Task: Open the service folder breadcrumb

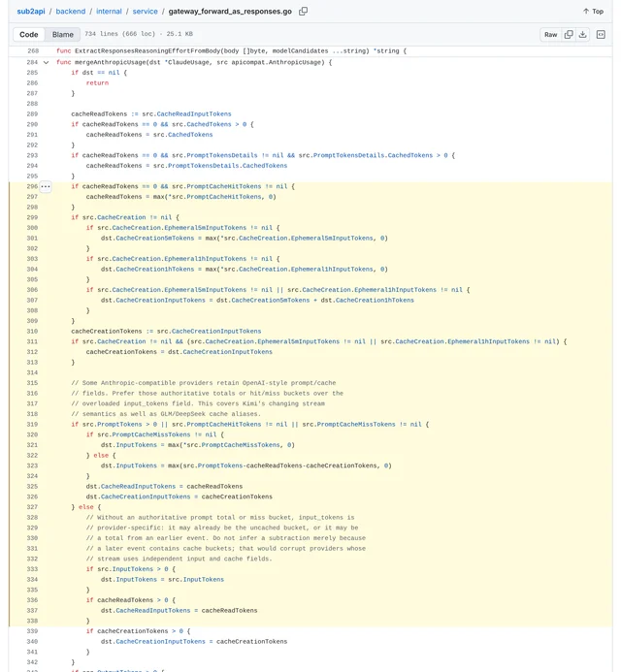Action: tap(145, 11)
